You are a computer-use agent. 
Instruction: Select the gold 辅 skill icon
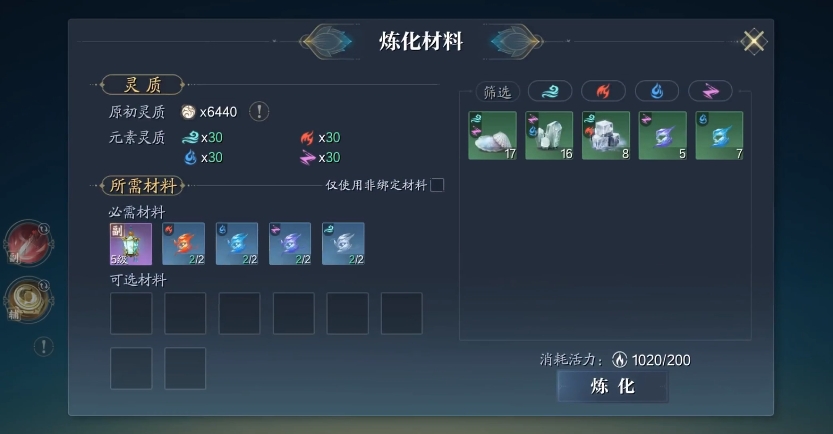click(x=29, y=300)
